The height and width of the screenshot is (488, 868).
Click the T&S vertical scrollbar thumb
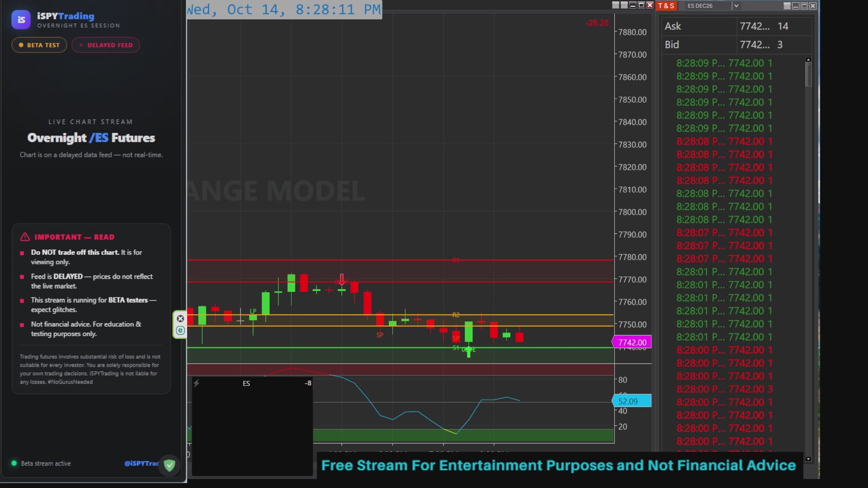808,74
